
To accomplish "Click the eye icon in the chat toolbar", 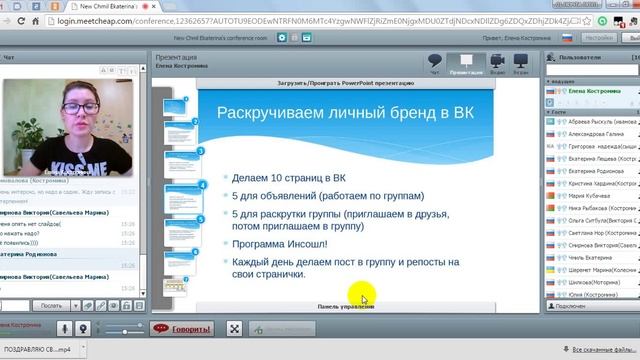I will pos(113,305).
